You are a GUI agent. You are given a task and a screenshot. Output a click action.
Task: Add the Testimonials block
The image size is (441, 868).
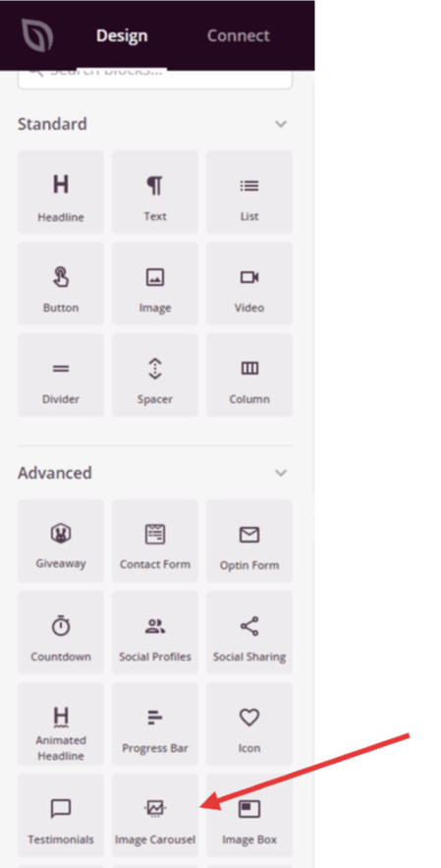coord(61,815)
